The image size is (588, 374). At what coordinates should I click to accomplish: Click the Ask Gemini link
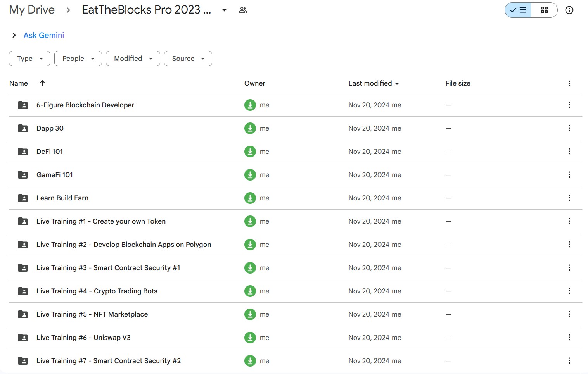pyautogui.click(x=44, y=35)
